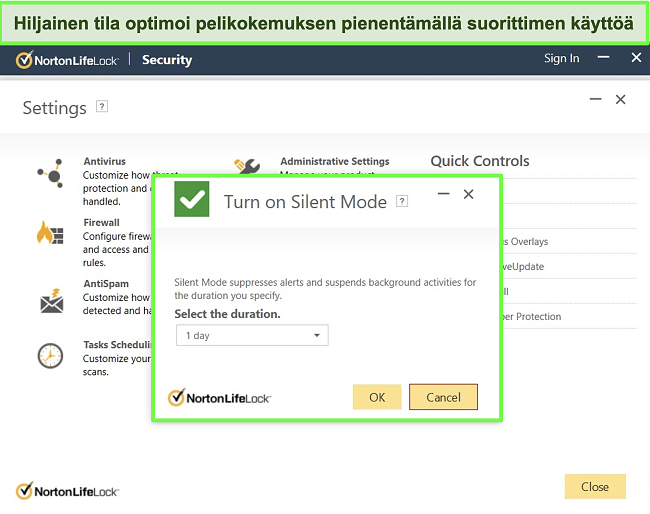The width and height of the screenshot is (650, 514).
Task: Click the AntiSpam envelope icon
Action: (52, 301)
